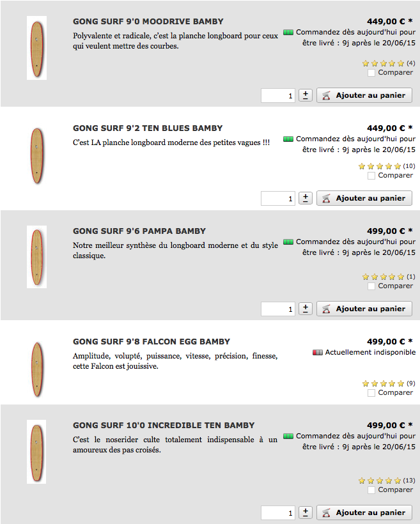Click Ajouter au panier for Incredible Ten Bamby

[x=364, y=512]
